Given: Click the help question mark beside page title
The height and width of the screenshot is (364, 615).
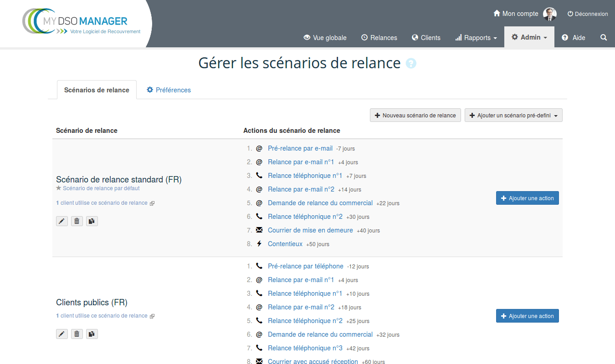Looking at the screenshot, I should pyautogui.click(x=411, y=64).
